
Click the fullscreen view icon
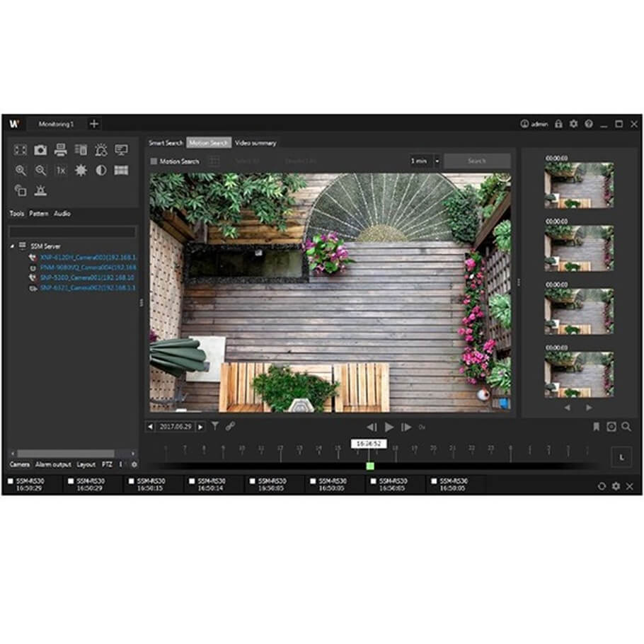pyautogui.click(x=21, y=149)
